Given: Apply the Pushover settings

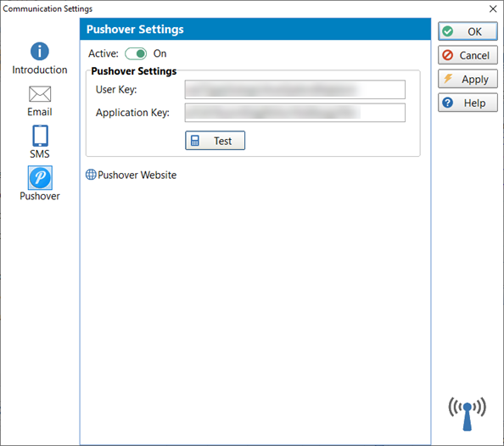Looking at the screenshot, I should pos(468,79).
